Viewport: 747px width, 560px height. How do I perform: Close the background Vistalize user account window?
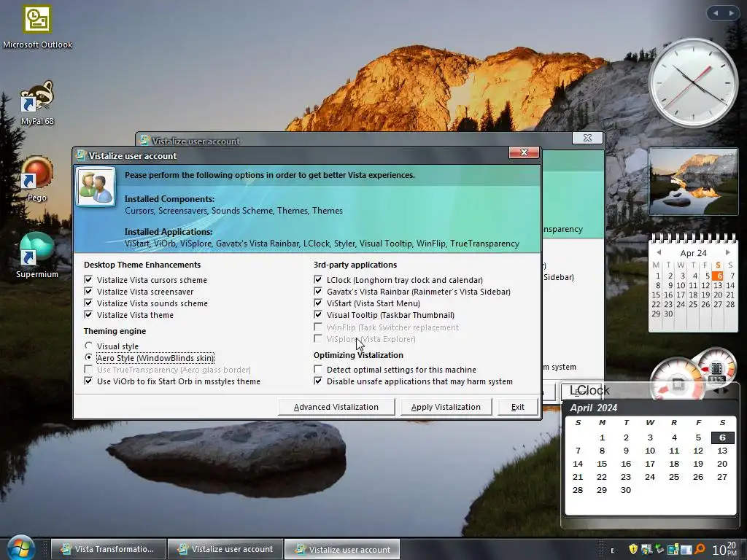pos(587,138)
